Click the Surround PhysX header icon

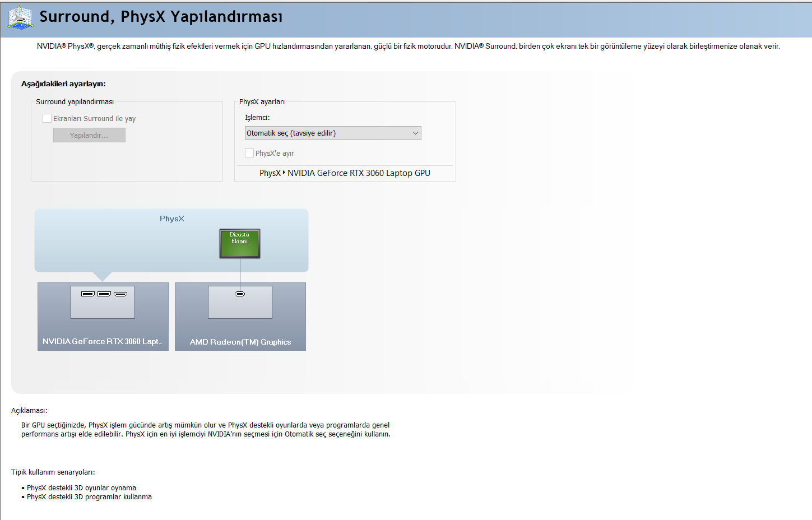pyautogui.click(x=20, y=17)
